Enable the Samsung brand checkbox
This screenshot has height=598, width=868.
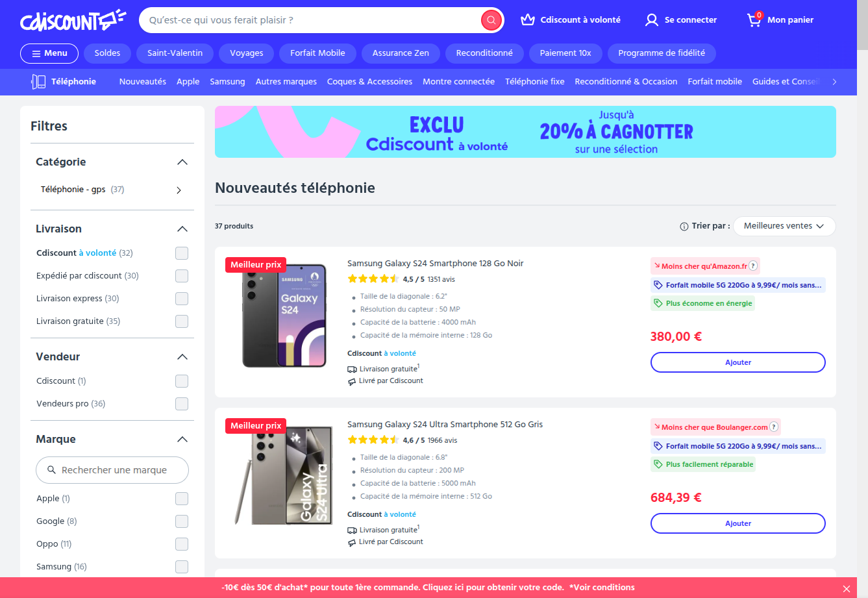click(x=182, y=567)
